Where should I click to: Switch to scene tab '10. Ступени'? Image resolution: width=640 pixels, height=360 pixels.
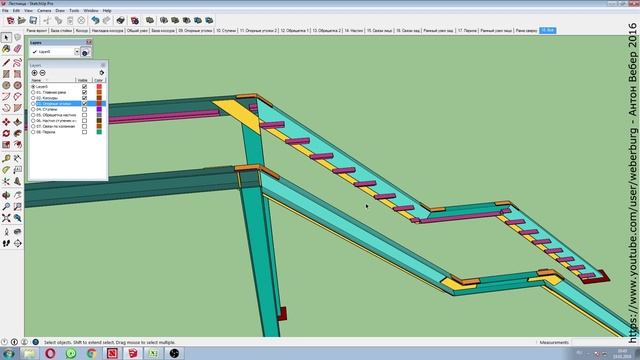[226, 31]
